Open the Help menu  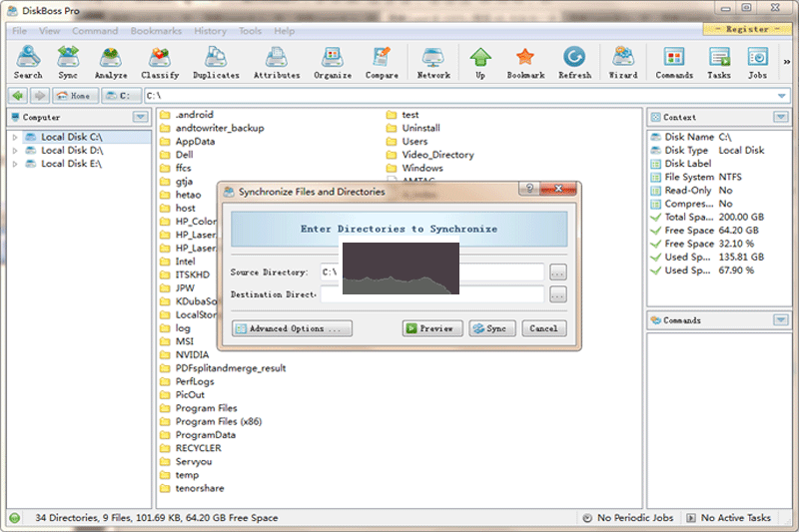point(285,31)
